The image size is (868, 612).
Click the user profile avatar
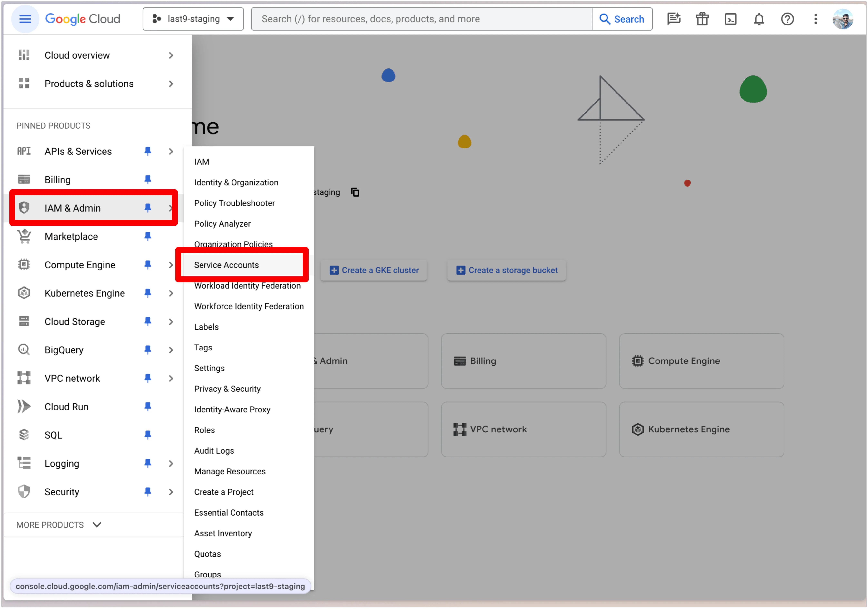(843, 19)
